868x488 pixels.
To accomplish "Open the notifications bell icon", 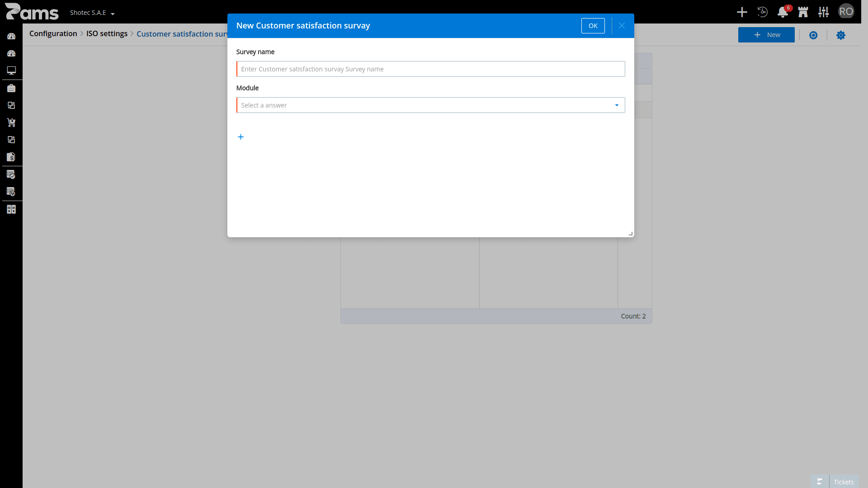I will (x=783, y=12).
